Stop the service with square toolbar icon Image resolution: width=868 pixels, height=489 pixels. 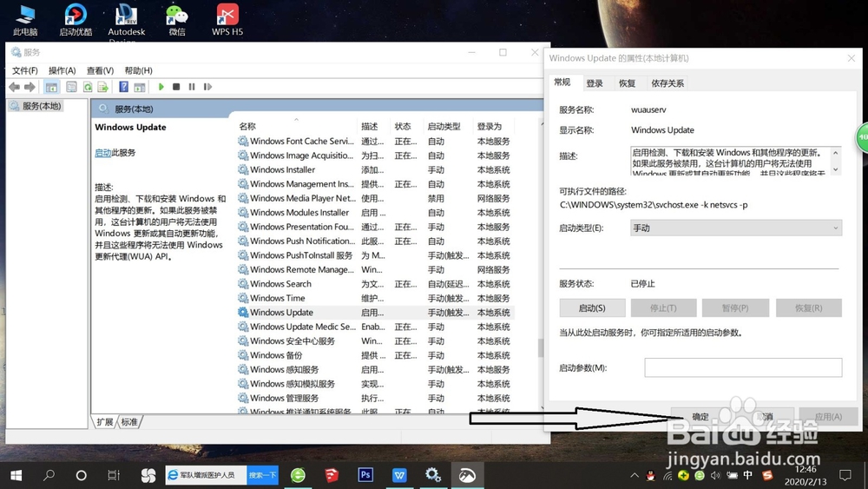[x=176, y=87]
